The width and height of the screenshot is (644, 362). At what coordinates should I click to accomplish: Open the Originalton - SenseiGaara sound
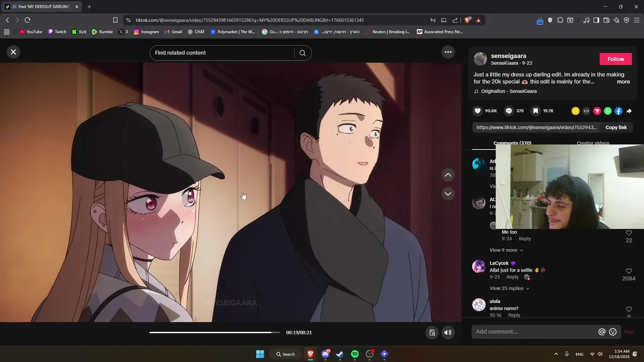(x=509, y=92)
